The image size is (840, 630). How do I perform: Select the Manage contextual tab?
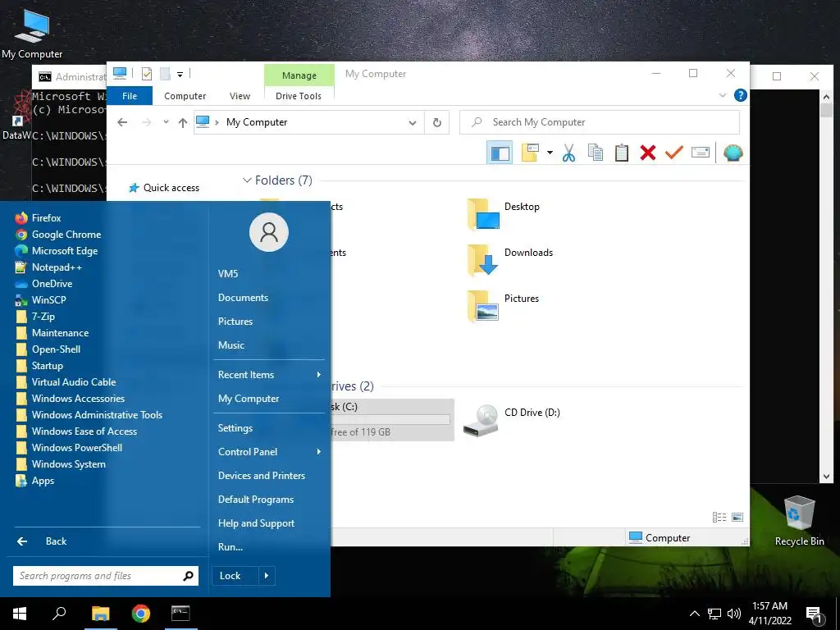(299, 75)
